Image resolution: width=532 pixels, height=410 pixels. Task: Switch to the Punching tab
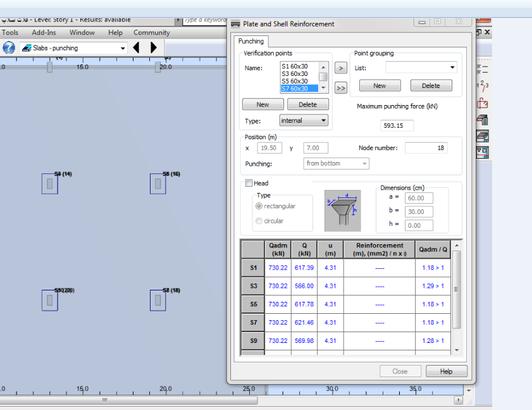(x=251, y=41)
